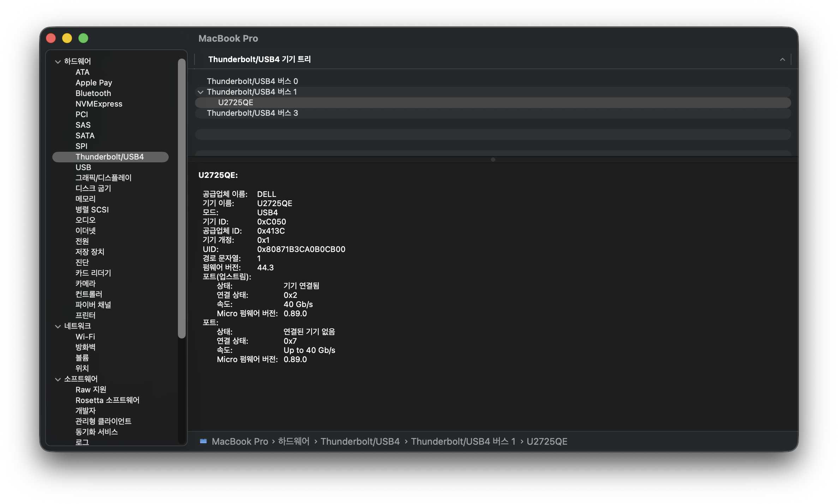This screenshot has width=838, height=504.
Task: Open USB in the hardware list
Action: (83, 167)
